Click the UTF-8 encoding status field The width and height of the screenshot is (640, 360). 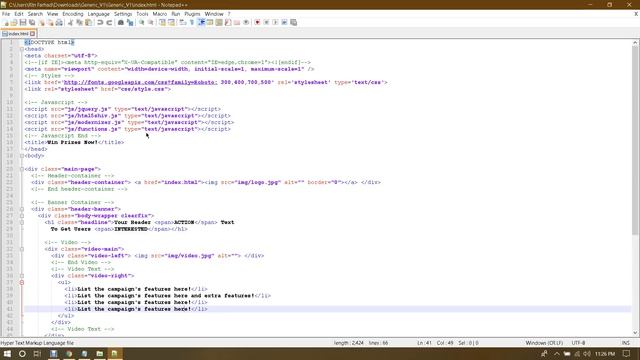578,343
